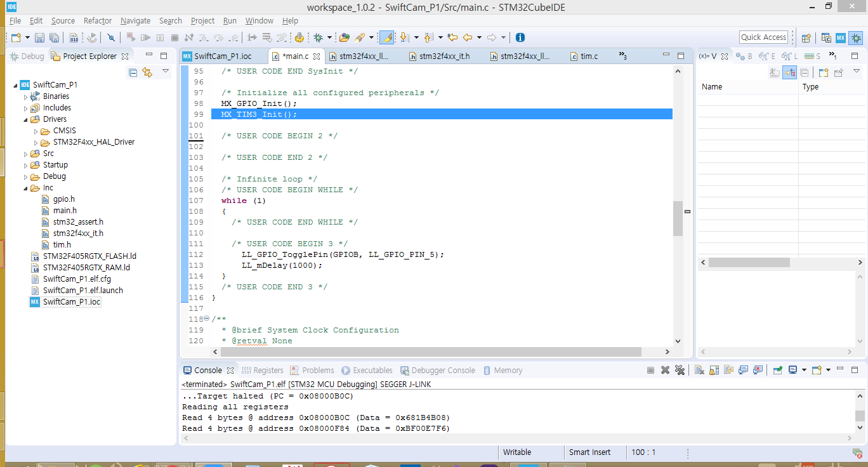Click the Quick Access search field

[x=764, y=37]
